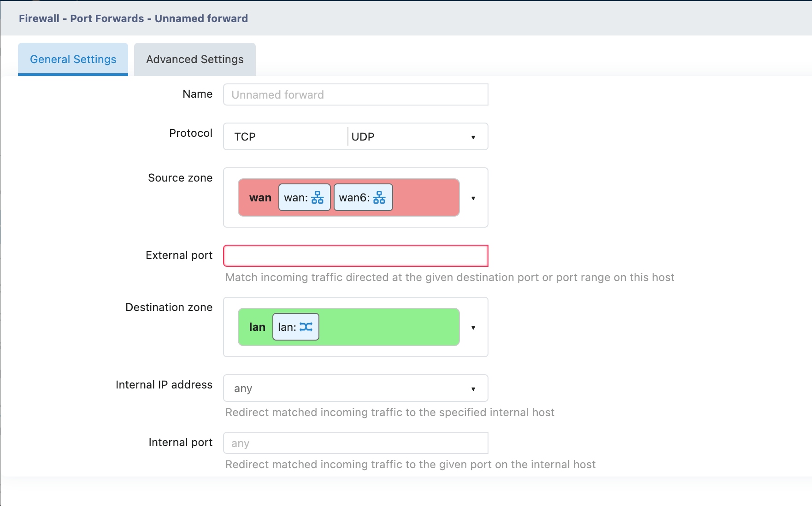
Task: Click the green lan zone background
Action: (389, 327)
